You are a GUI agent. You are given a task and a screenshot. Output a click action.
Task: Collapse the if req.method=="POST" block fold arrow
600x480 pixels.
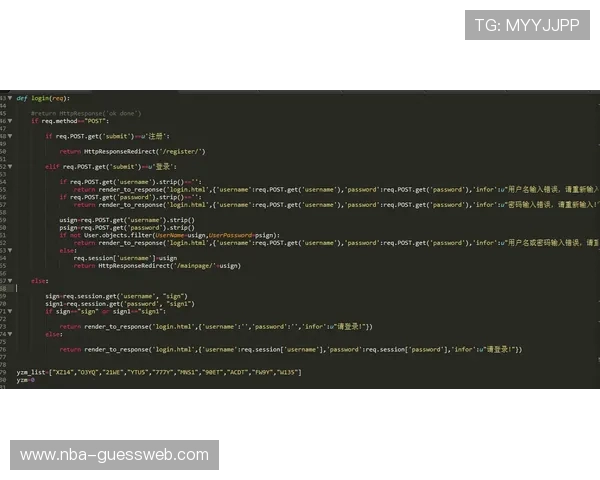10,121
